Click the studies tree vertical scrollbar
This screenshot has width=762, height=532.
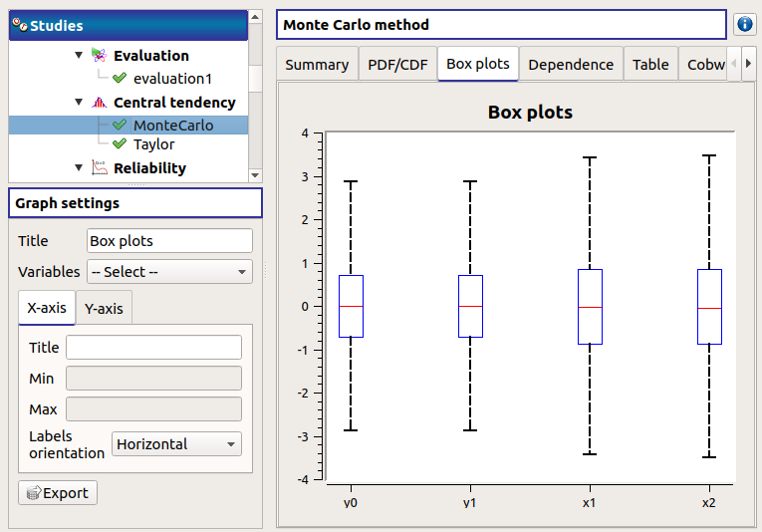(x=255, y=110)
